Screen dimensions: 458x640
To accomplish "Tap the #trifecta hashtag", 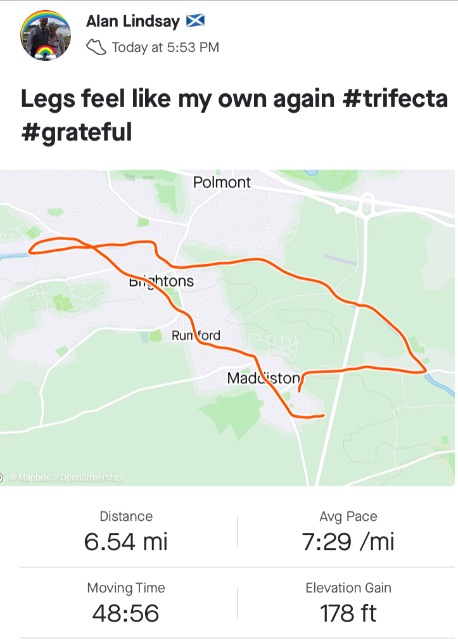I will point(395,99).
